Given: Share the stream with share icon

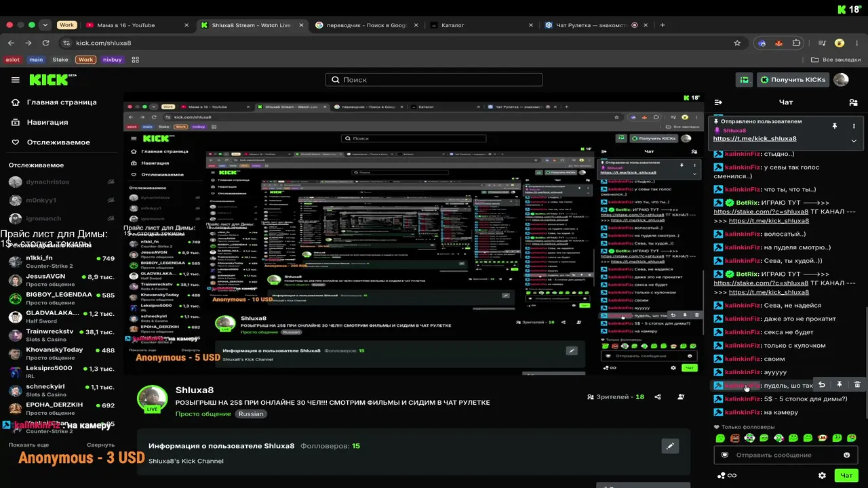Looking at the screenshot, I should (658, 397).
